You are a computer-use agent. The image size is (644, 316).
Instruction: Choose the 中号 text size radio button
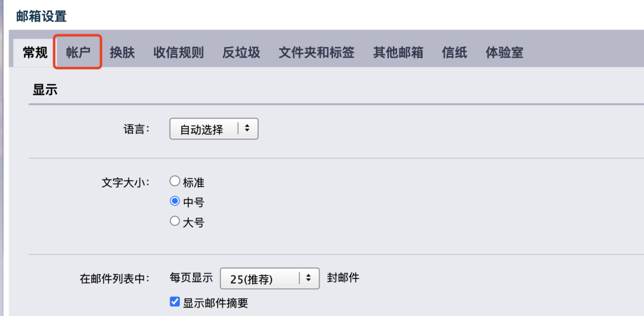pos(175,202)
